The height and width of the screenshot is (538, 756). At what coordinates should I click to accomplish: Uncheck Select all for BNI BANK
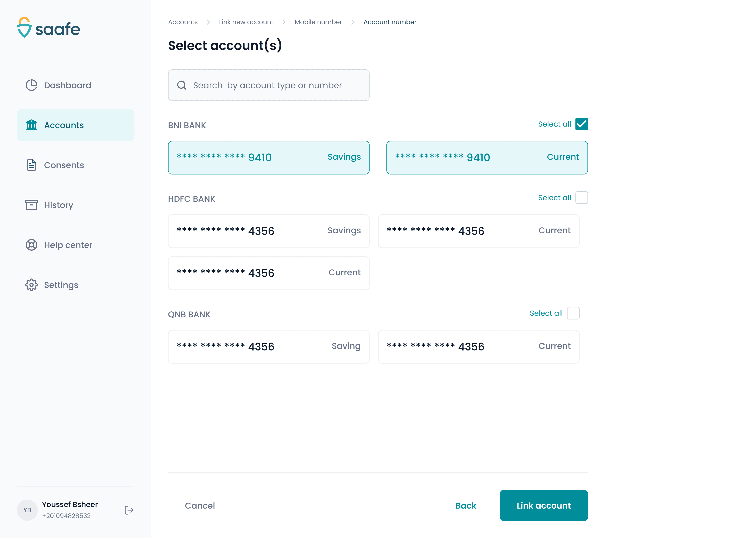582,124
